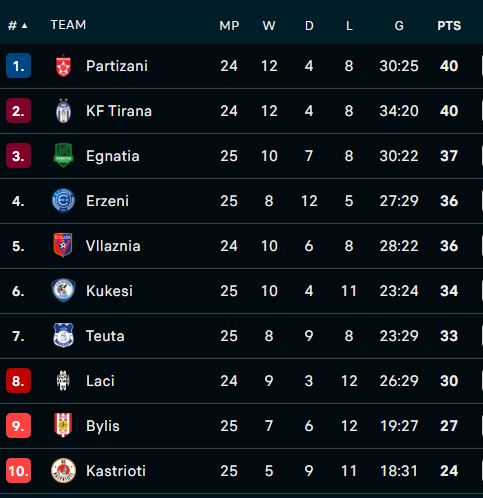Select the G goals column header

point(399,26)
